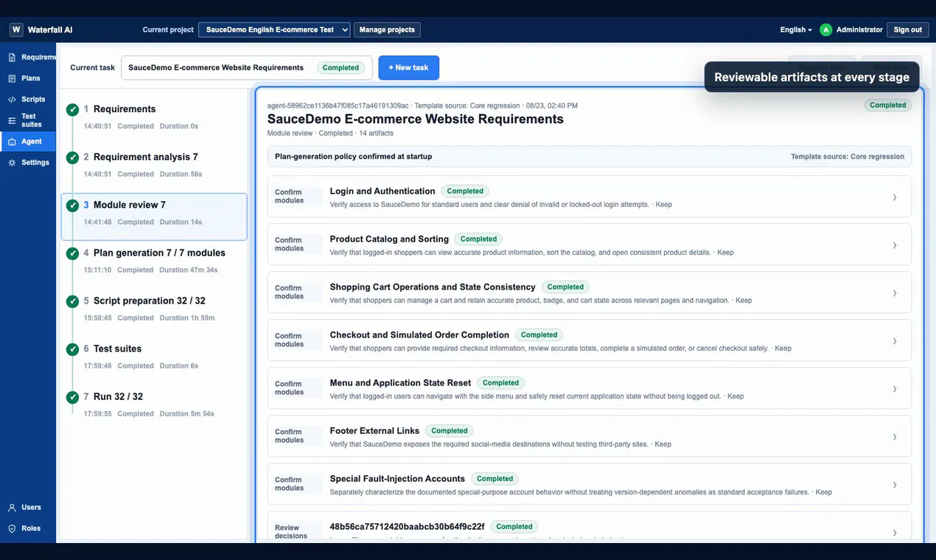Click green check icon for Module review step
The width and height of the screenshot is (936, 560).
click(x=72, y=206)
